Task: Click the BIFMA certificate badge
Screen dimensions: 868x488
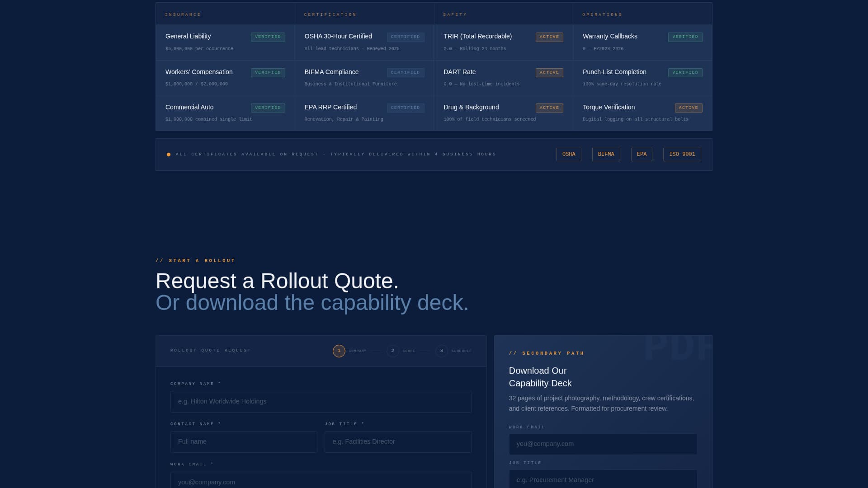Action: [606, 155]
